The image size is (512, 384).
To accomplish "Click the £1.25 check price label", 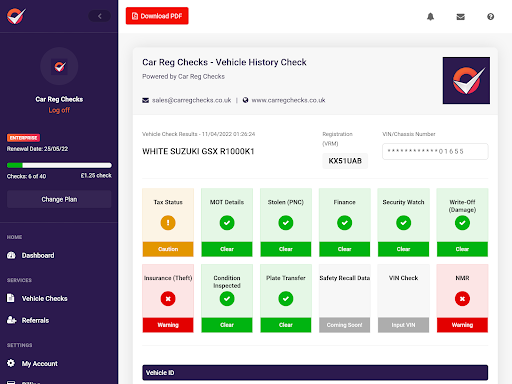I will coord(96,176).
